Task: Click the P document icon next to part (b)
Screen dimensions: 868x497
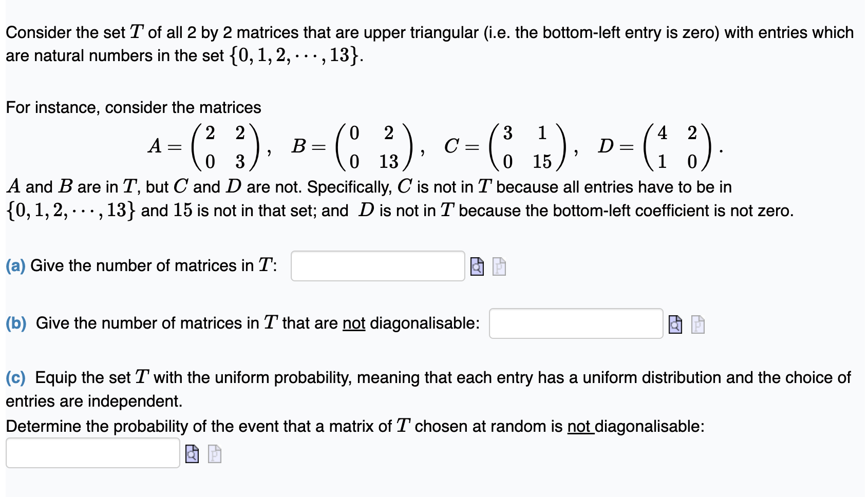Action: coord(697,324)
